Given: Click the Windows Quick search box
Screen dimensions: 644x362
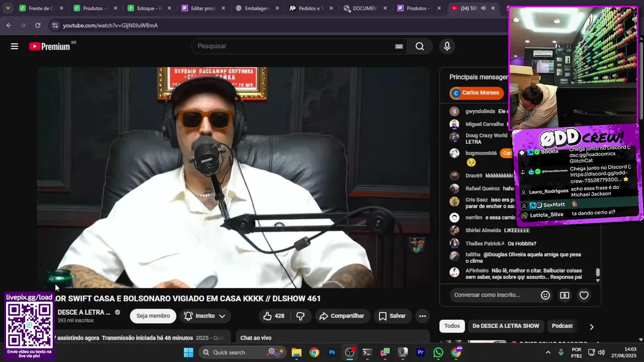Looking at the screenshot, I should coord(243,352).
